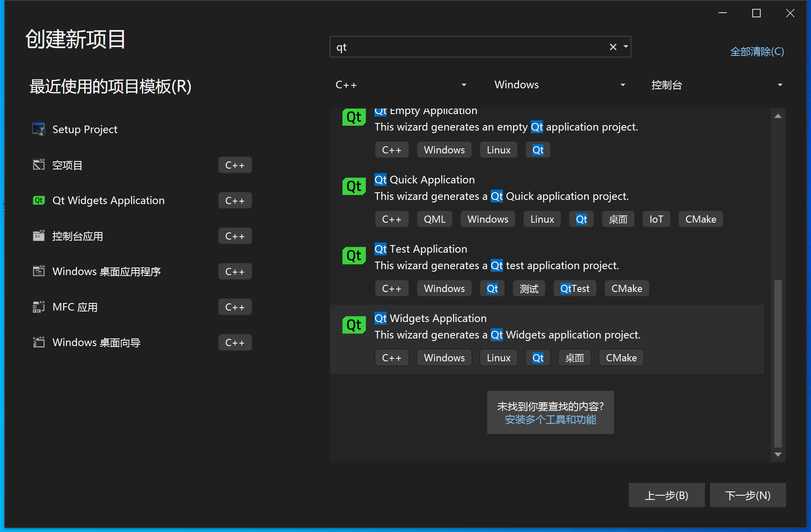
Task: Select recent template 控制台应用
Action: click(142, 236)
